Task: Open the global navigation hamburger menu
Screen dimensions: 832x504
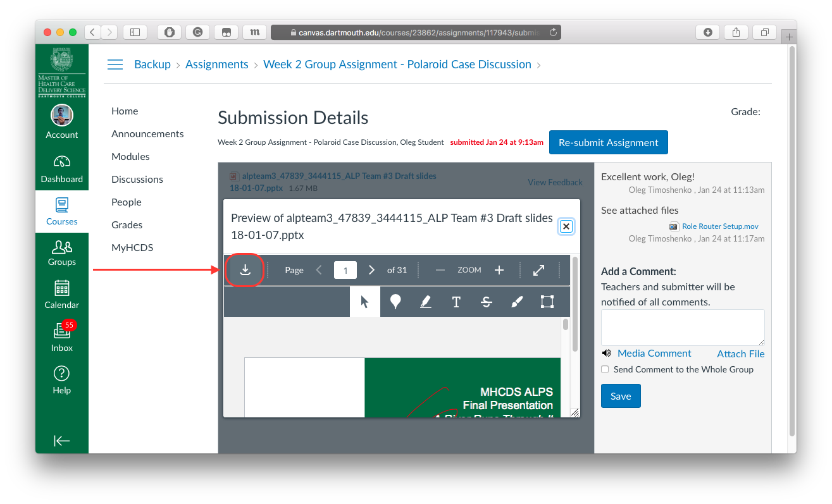Action: coord(115,64)
